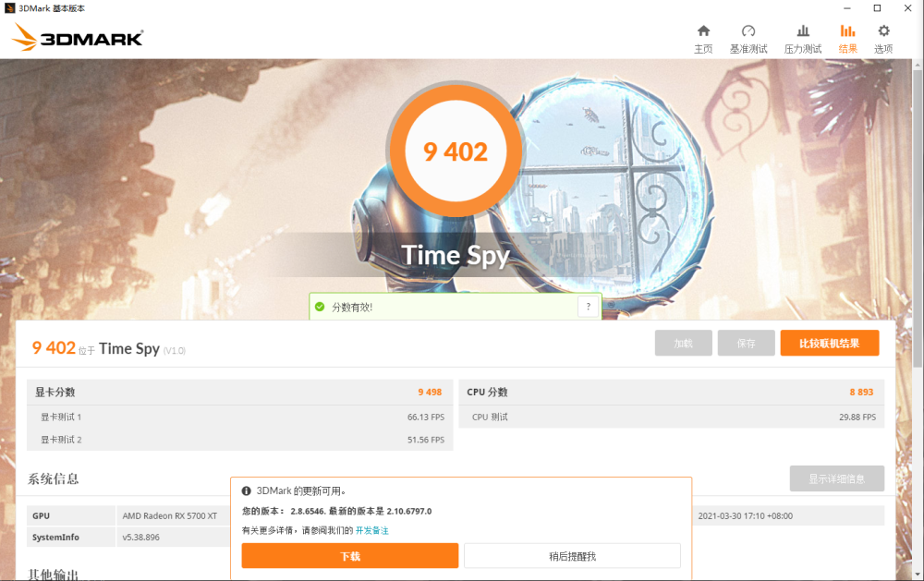Click the 9 498 graphics score value

pyautogui.click(x=430, y=392)
